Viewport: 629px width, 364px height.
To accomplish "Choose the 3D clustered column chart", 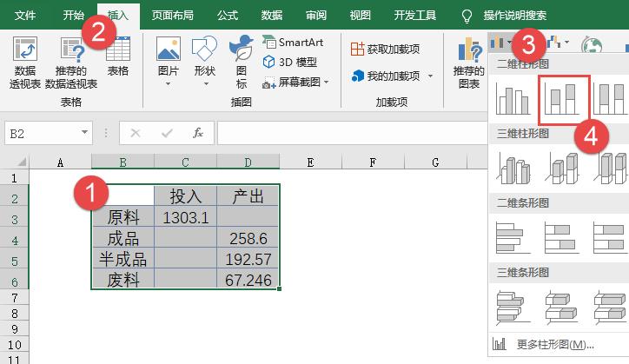I will point(513,169).
